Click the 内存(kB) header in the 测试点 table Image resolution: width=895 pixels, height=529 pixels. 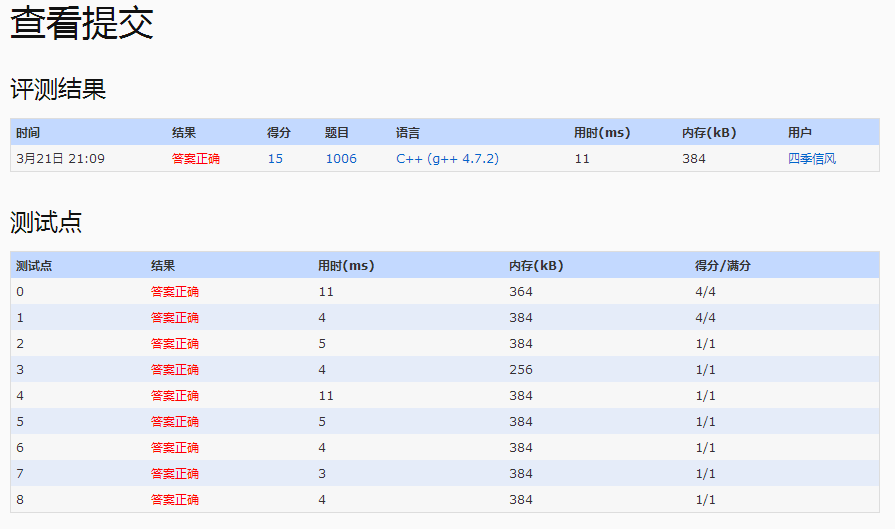[x=536, y=266]
